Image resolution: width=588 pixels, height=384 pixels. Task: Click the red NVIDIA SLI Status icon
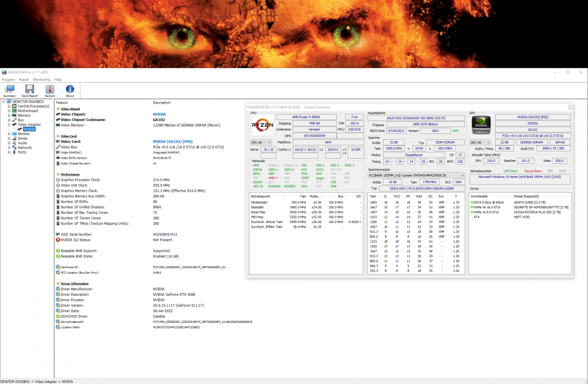coord(58,240)
